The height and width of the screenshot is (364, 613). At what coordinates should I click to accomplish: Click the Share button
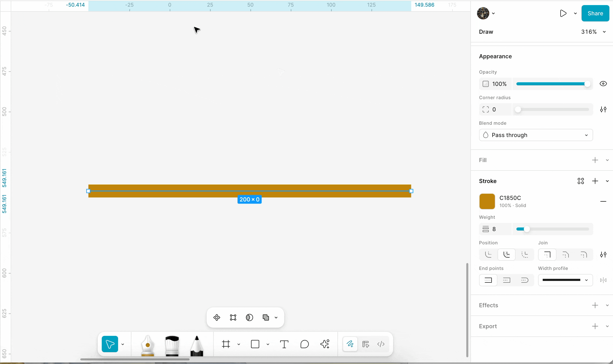point(595,13)
